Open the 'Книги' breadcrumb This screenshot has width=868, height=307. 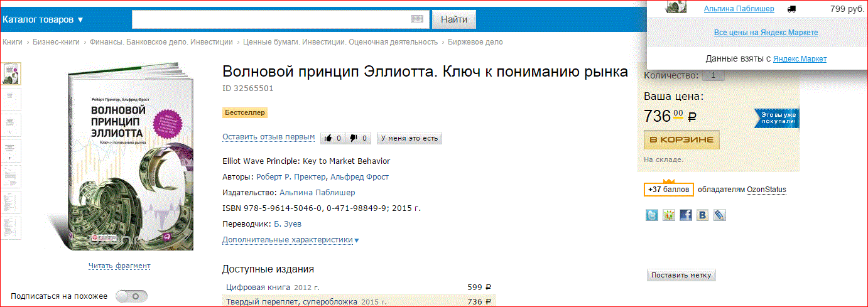point(13,42)
